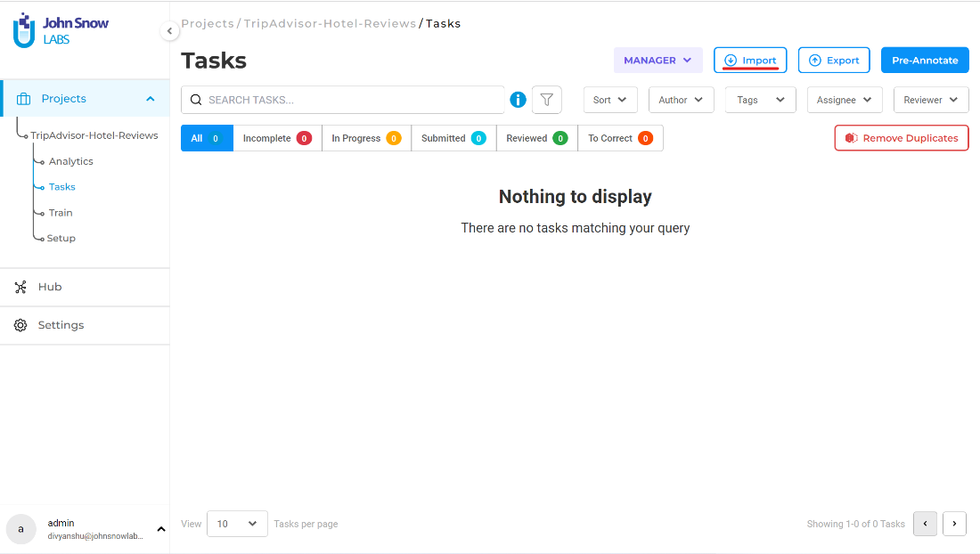The image size is (980, 554).
Task: Select the To Correct tab
Action: [621, 138]
